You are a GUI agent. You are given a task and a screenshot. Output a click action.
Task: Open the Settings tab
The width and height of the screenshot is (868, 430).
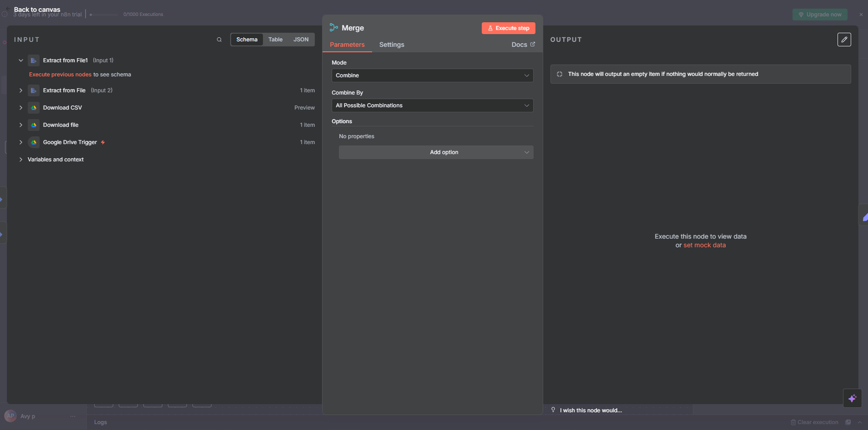click(x=391, y=45)
